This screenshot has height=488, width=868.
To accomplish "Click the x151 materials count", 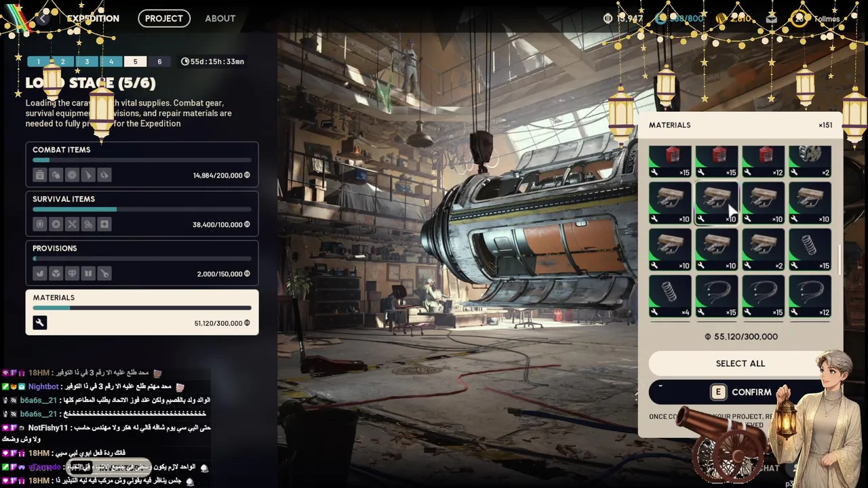I will [825, 125].
